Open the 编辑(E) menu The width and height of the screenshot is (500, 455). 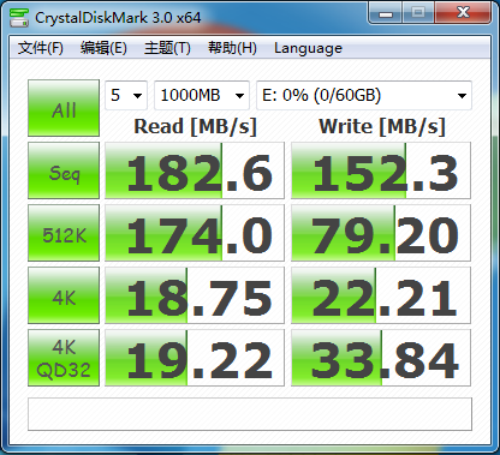click(x=104, y=48)
